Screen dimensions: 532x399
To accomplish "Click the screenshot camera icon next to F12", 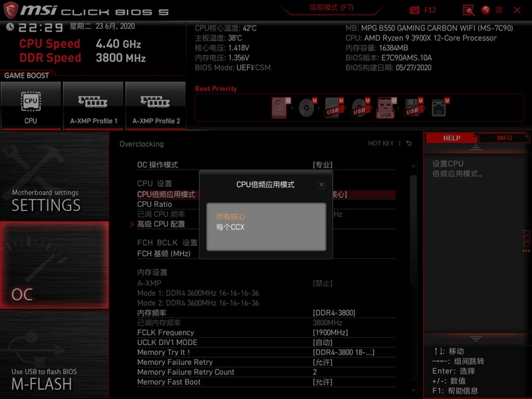I will [414, 9].
